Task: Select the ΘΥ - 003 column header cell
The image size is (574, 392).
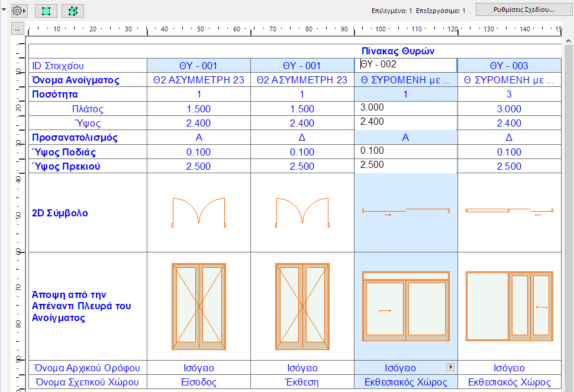Action: click(x=509, y=65)
